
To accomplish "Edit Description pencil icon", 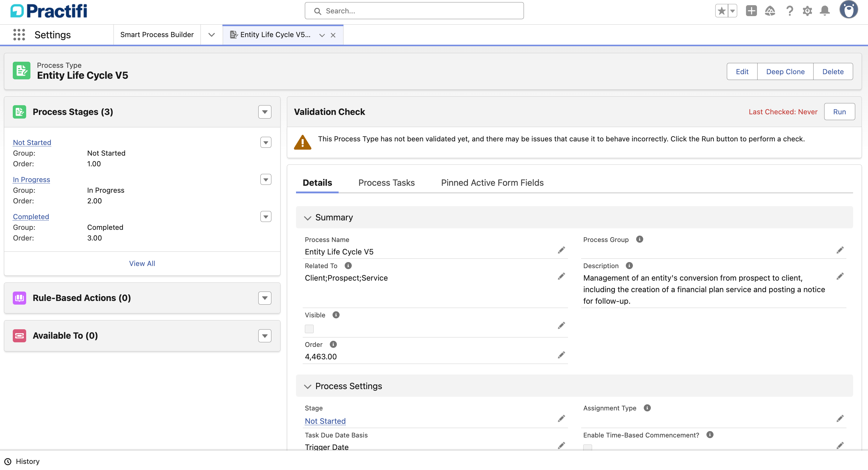I will coord(840,276).
